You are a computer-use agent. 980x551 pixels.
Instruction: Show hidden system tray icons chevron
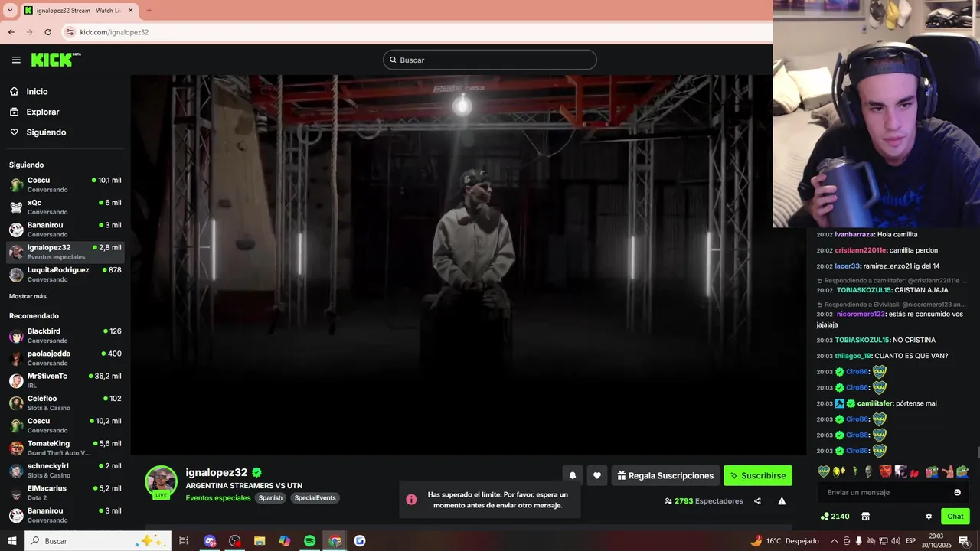click(835, 541)
